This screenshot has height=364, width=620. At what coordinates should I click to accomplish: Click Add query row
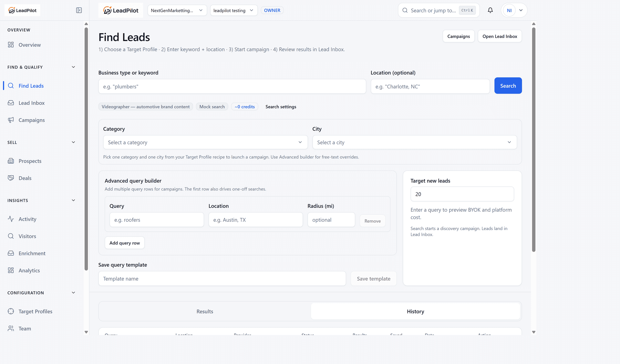(125, 243)
